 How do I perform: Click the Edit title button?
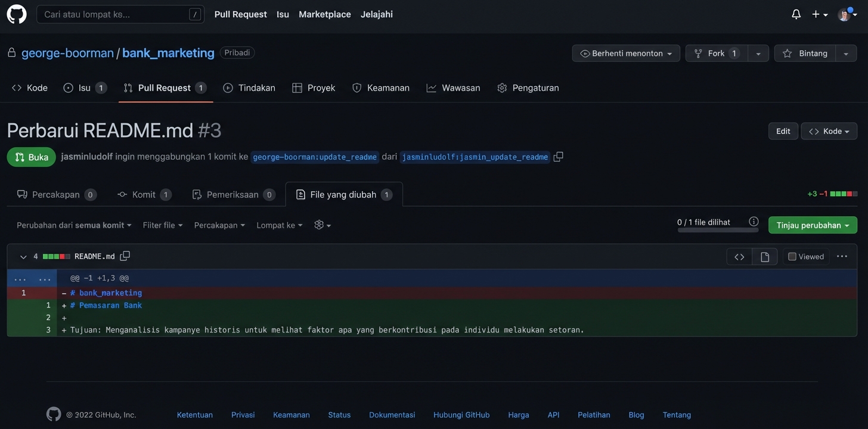pos(783,131)
